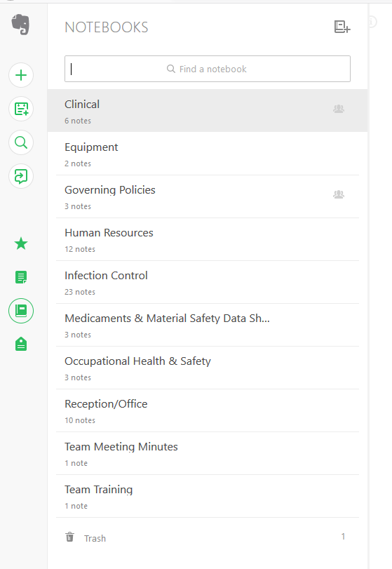Open Work Chat icon in sidebar
This screenshot has height=569, width=392.
pos(21,176)
